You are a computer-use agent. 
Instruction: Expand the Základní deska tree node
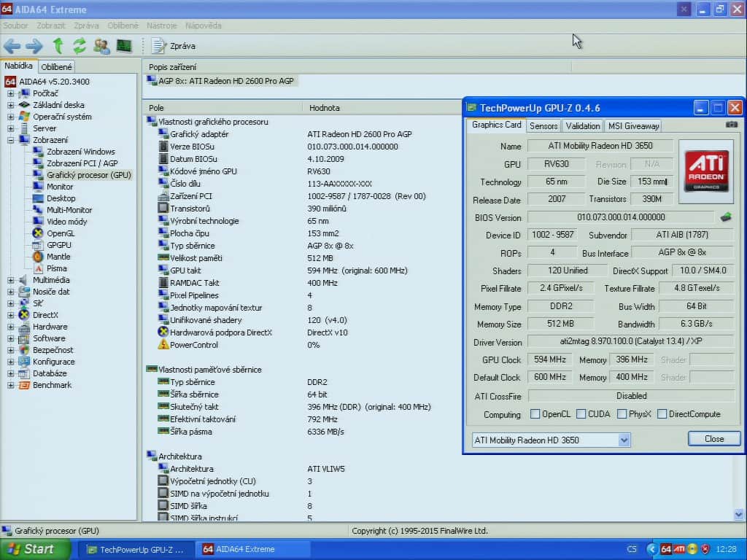pyautogui.click(x=10, y=105)
